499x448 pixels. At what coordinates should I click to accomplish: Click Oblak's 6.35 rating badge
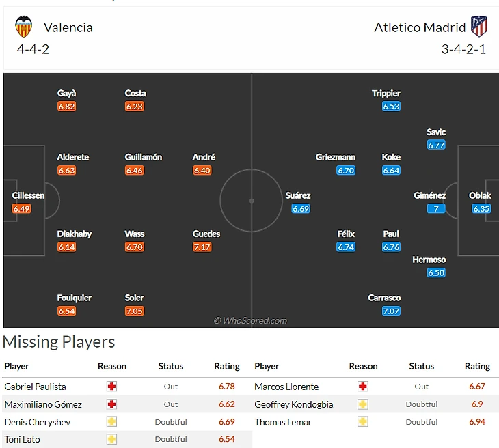tap(481, 209)
